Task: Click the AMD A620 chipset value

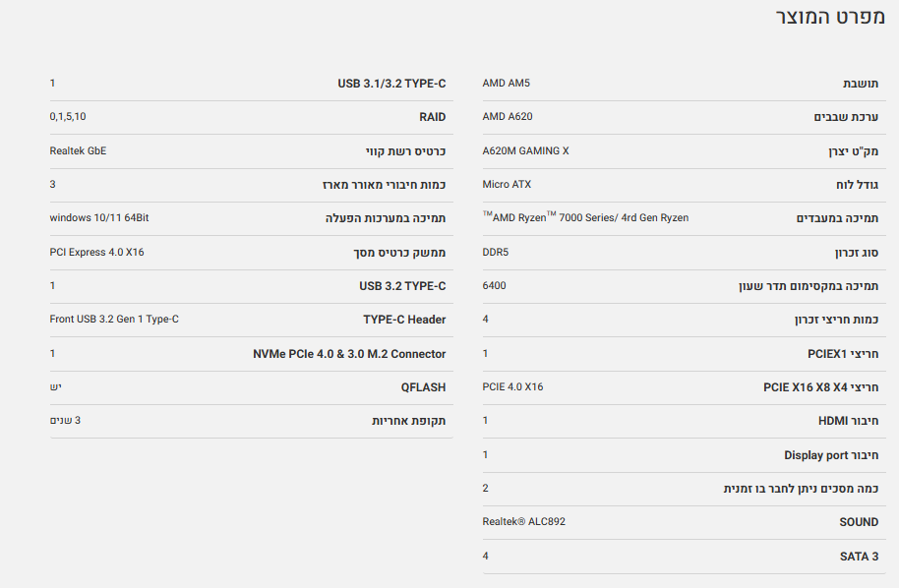Action: [x=508, y=117]
